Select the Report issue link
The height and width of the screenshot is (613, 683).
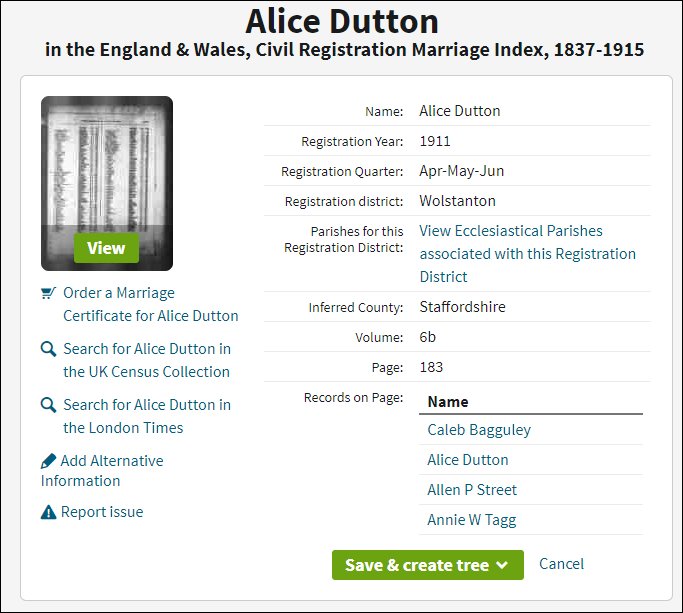(x=101, y=512)
